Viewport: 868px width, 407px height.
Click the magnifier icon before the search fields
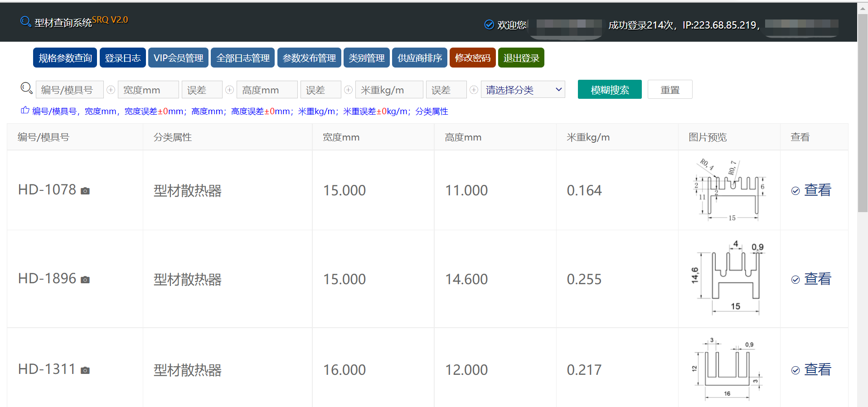coord(26,88)
